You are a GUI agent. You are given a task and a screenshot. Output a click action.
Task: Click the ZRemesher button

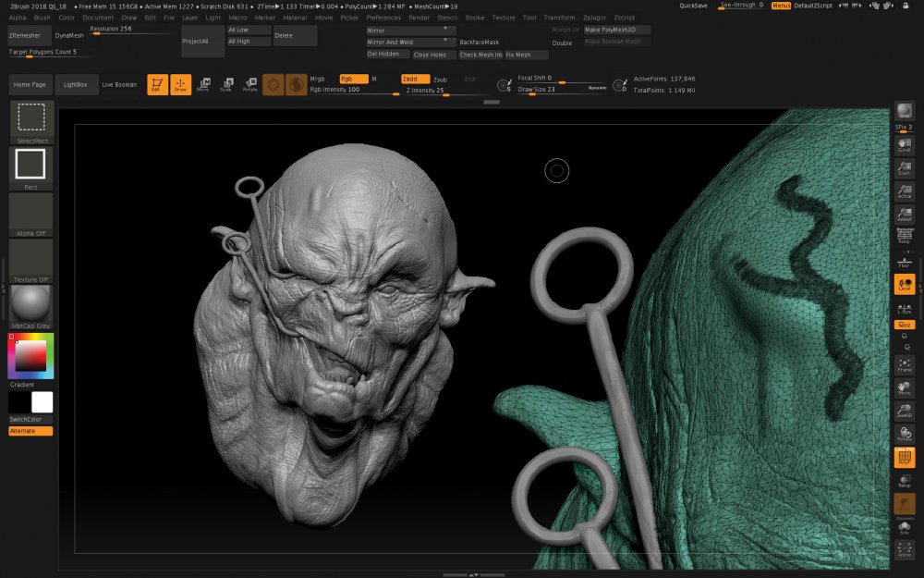point(30,35)
